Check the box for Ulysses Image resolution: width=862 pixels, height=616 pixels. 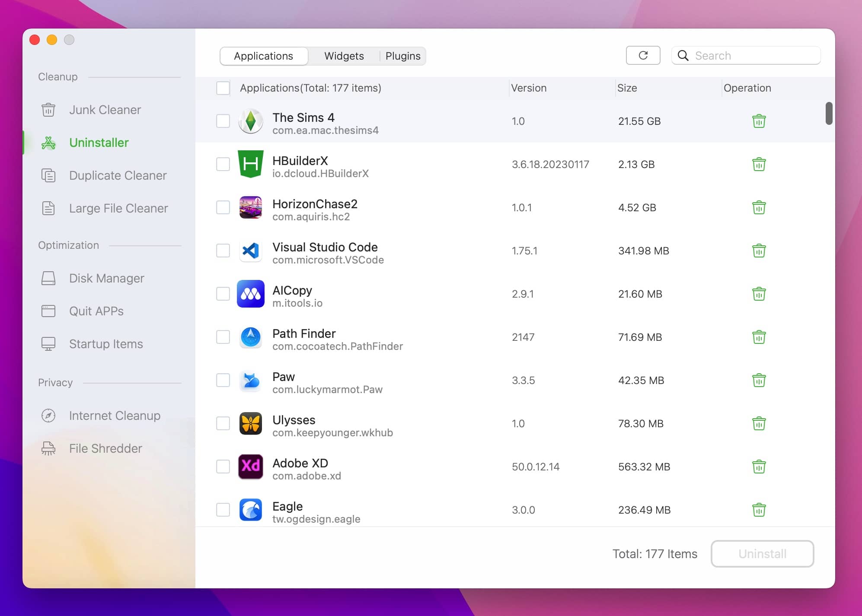point(223,423)
